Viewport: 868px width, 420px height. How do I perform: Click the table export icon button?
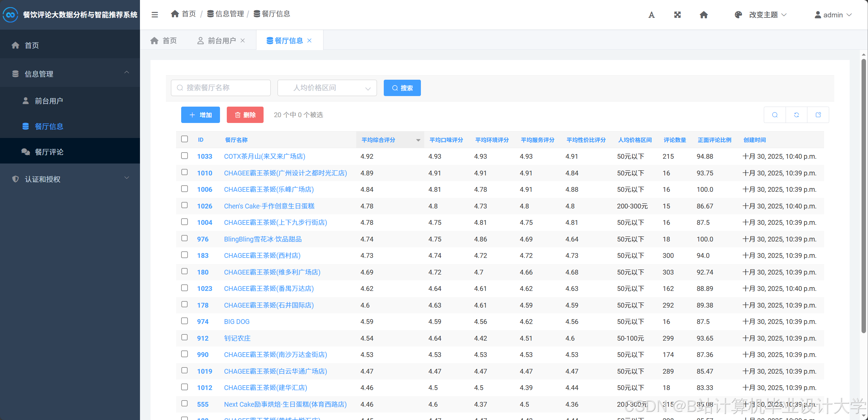(818, 115)
